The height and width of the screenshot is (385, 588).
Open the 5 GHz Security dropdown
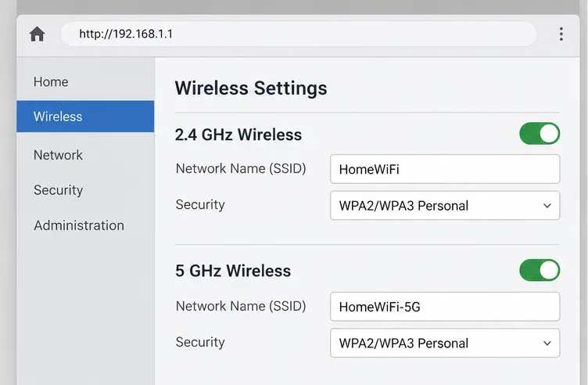pos(445,343)
